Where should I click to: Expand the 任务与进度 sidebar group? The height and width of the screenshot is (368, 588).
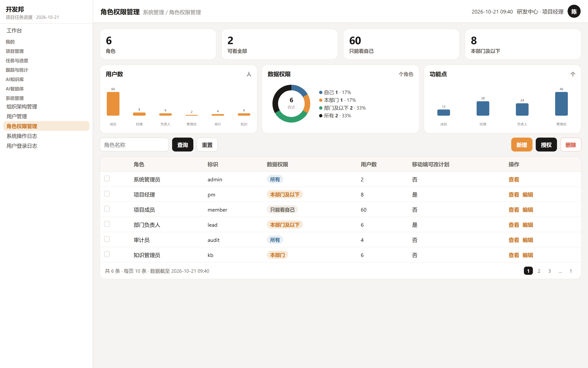(17, 61)
